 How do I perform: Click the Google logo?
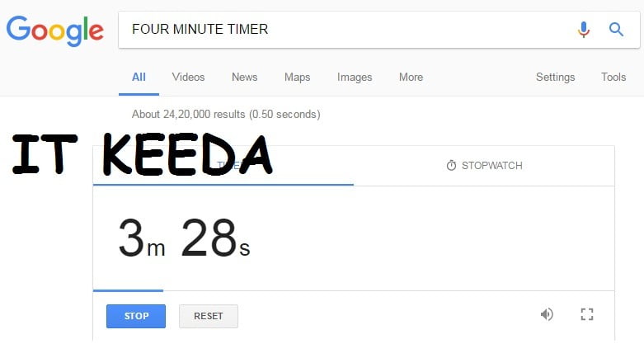54,31
